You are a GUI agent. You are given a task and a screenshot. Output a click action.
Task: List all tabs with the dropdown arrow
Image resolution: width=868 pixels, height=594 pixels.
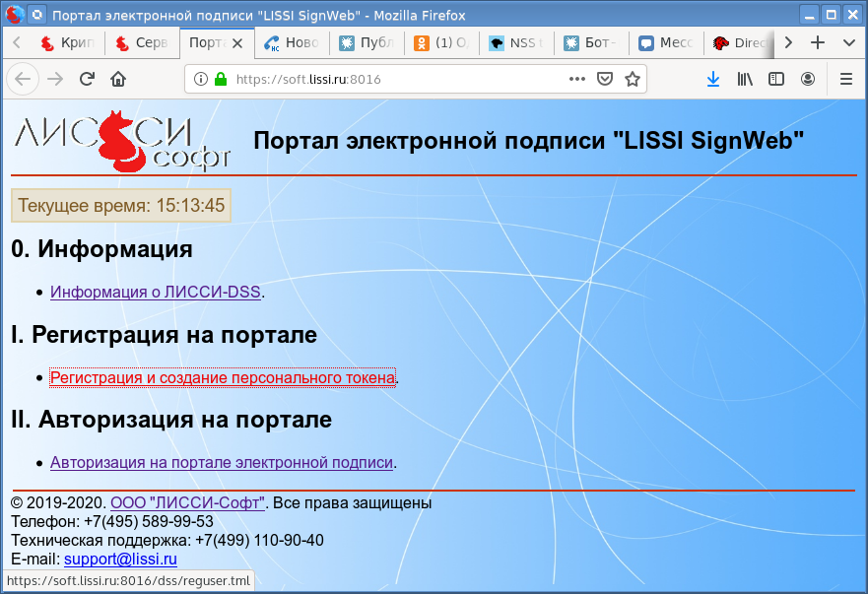pos(848,43)
